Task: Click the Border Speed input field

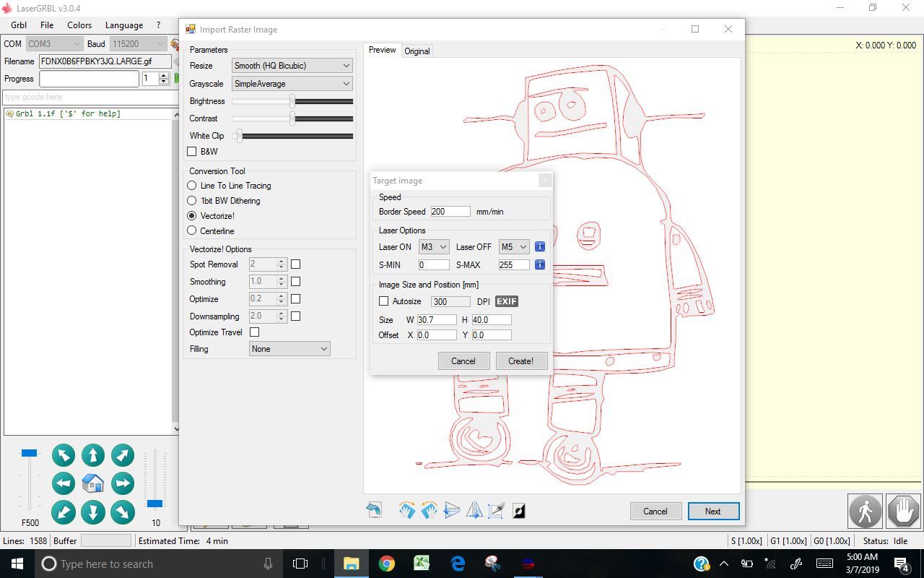Action: pos(450,211)
